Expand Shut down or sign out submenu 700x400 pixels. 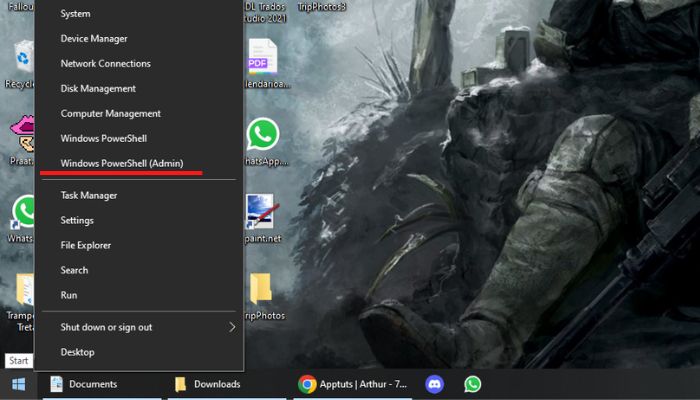coord(139,327)
